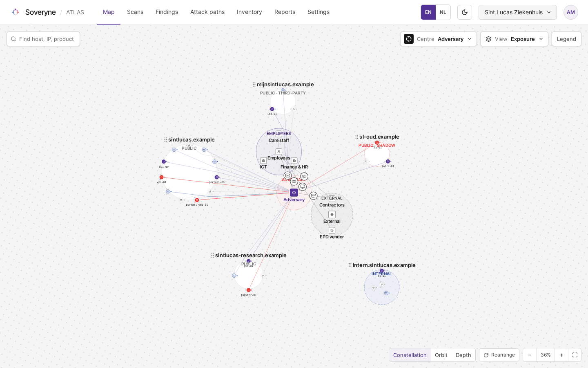The height and width of the screenshot is (368, 588).
Task: Switch language to NL
Action: tap(443, 12)
